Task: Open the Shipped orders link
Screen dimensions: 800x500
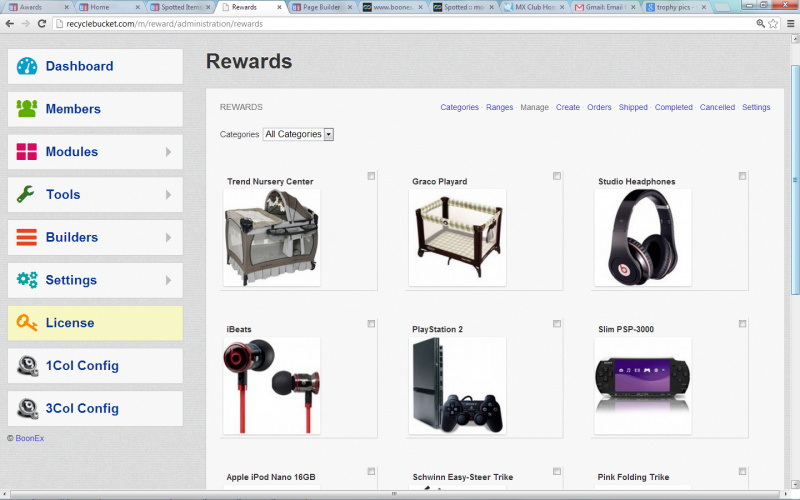Action: point(633,107)
